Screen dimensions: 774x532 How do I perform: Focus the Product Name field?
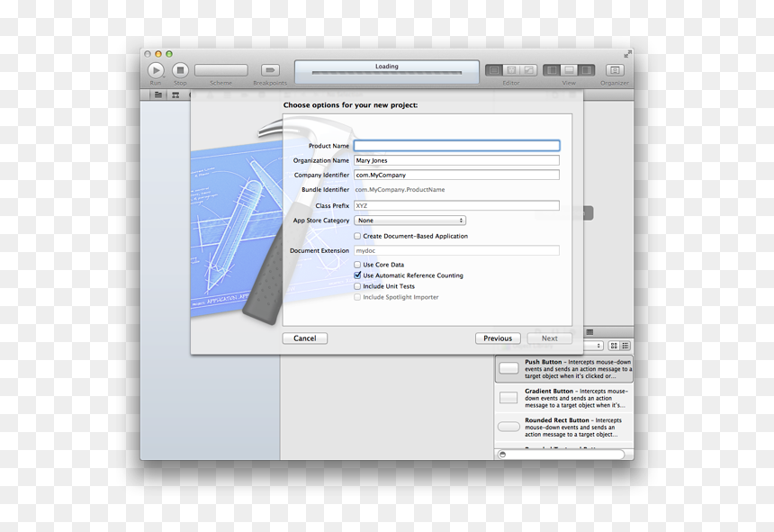[x=456, y=146]
